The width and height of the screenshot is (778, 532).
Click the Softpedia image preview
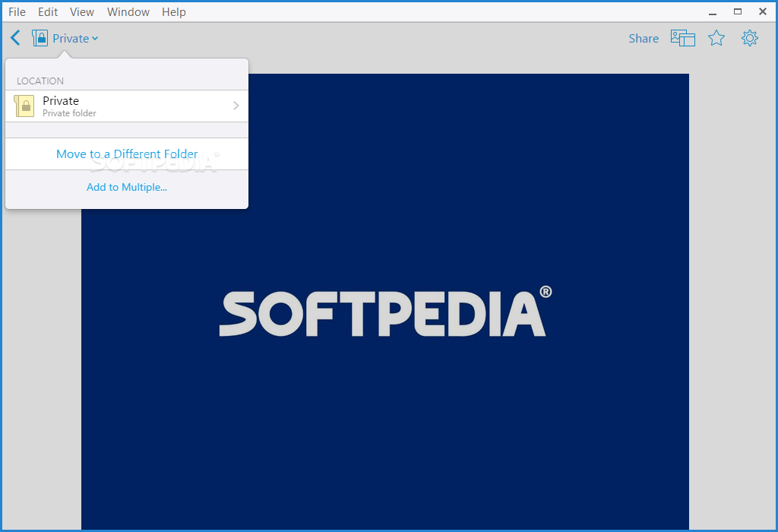[x=385, y=302]
